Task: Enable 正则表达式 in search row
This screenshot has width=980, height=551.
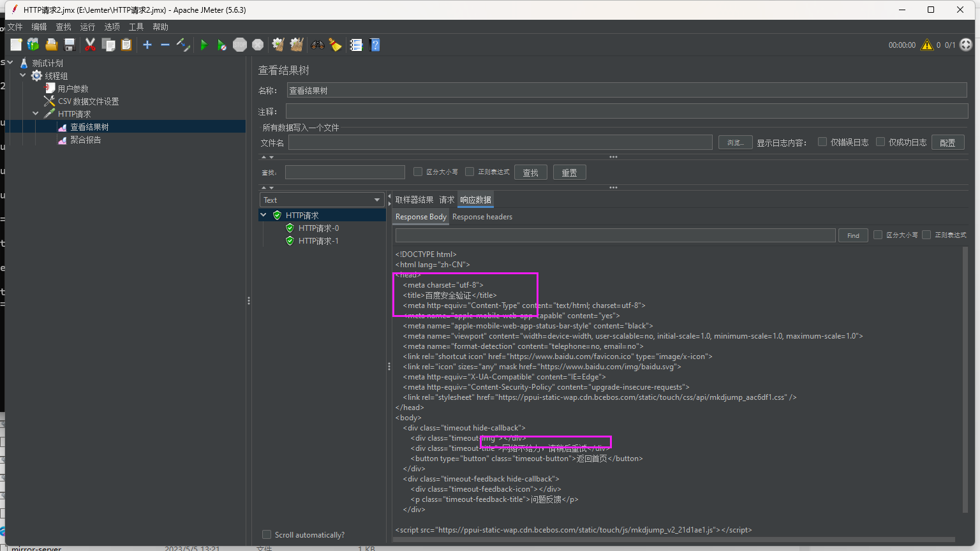Action: click(x=470, y=172)
